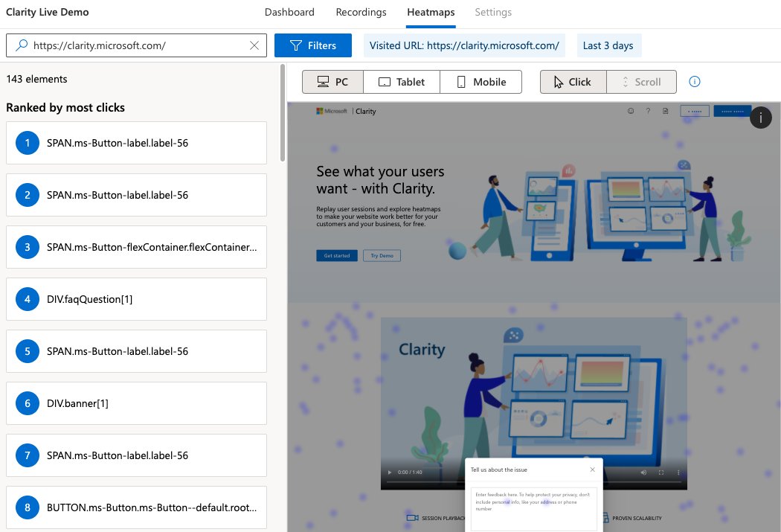Screen dimensions: 781x532
Task: Select the Heatmaps tab
Action: point(431,12)
